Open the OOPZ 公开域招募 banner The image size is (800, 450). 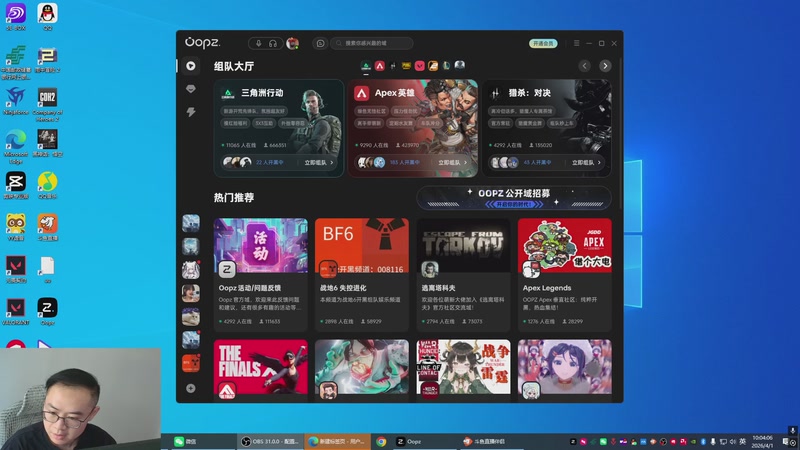click(x=514, y=198)
